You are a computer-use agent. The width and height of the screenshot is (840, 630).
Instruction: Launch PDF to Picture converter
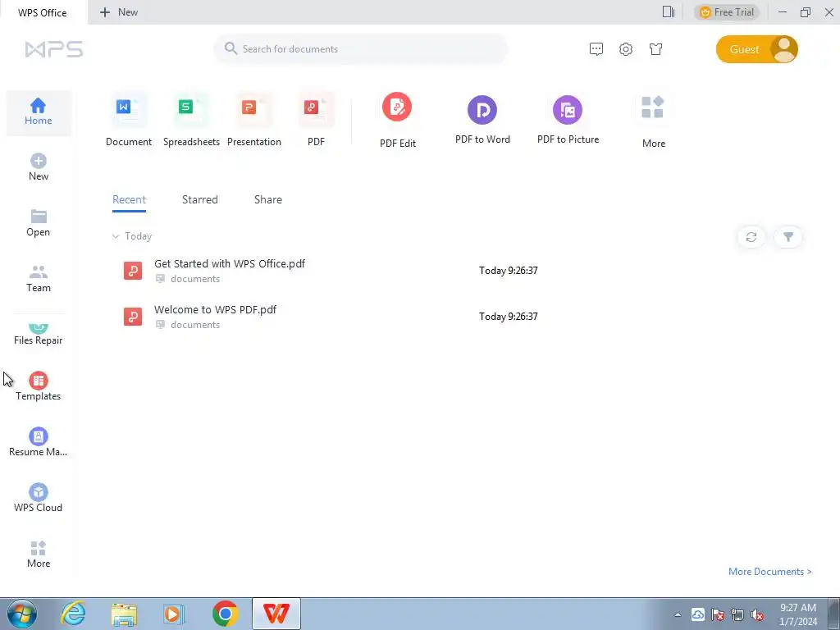point(568,120)
